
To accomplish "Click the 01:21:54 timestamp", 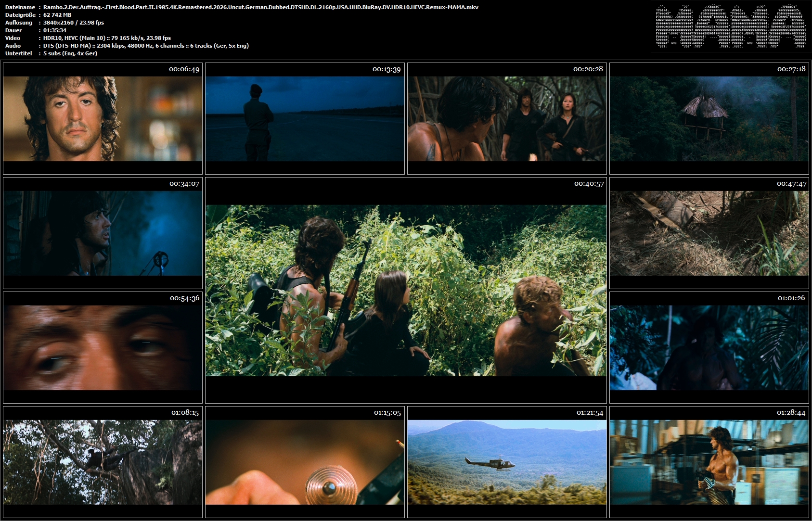I will [x=590, y=413].
